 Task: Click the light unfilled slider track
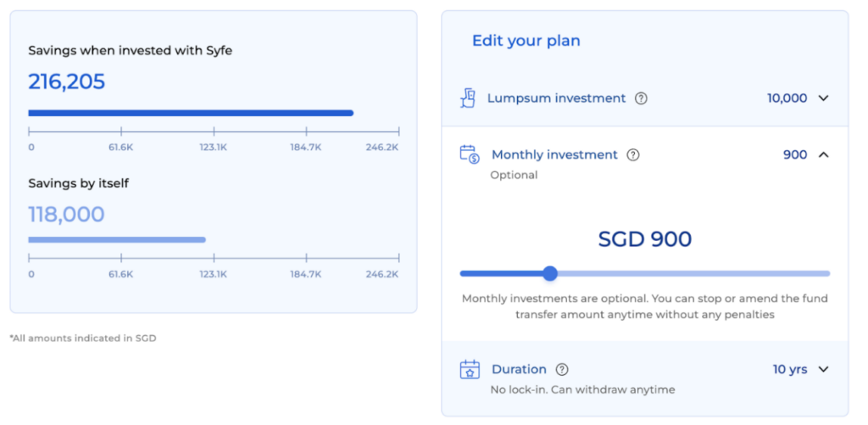click(x=693, y=273)
